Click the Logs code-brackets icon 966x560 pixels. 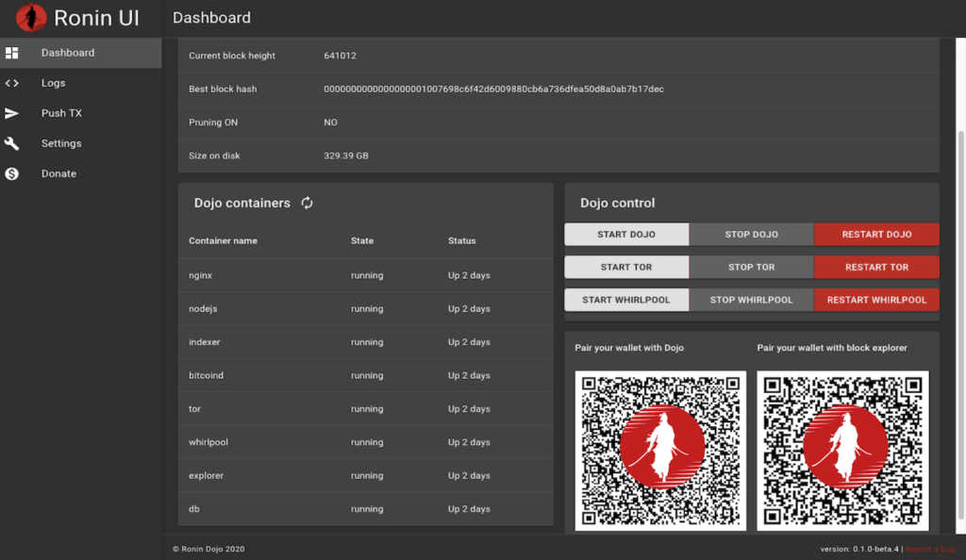11,83
